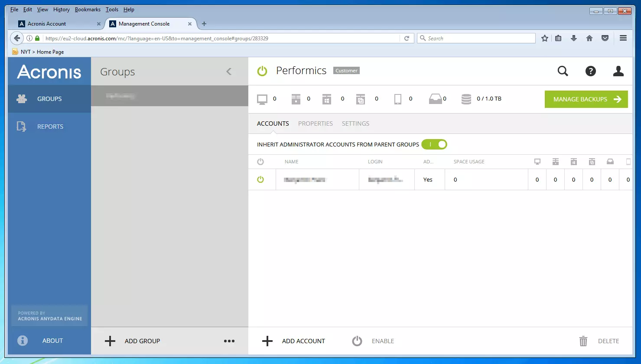The image size is (641, 364).
Task: Switch to the Settings tab
Action: [355, 123]
